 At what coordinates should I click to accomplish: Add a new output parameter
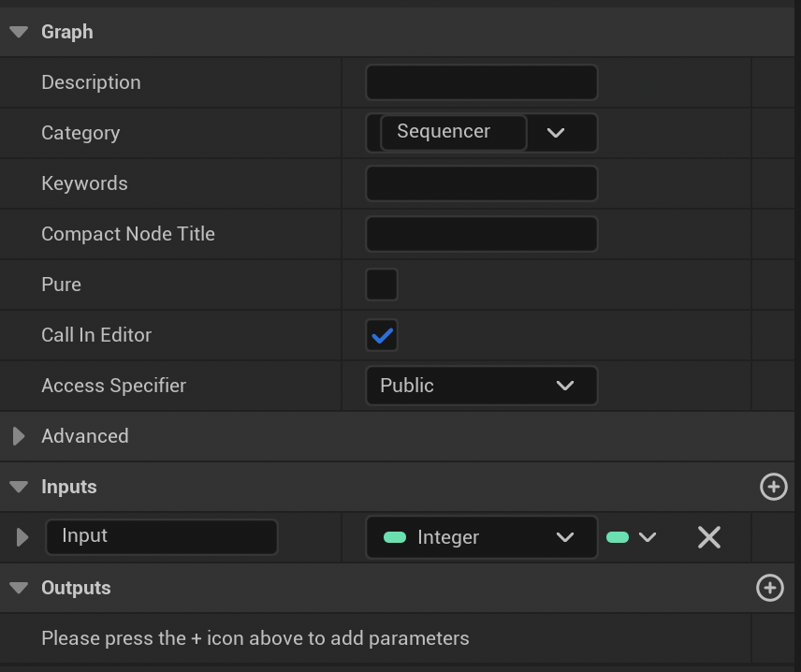point(769,588)
